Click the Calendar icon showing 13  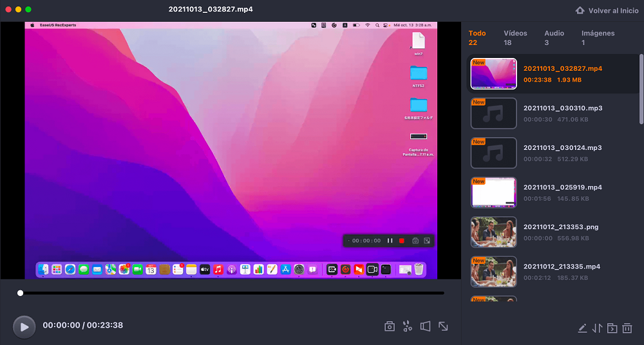coord(151,270)
